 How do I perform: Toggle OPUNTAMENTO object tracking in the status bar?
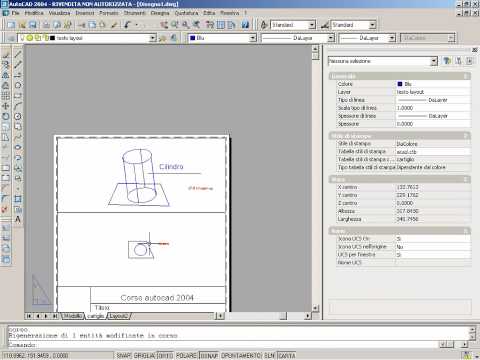coord(241,356)
